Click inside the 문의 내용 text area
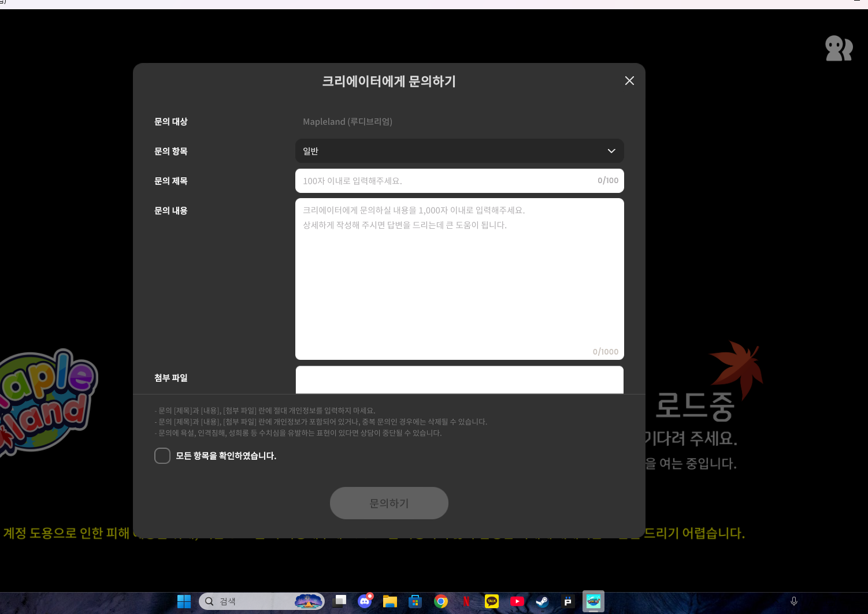 [x=459, y=279]
